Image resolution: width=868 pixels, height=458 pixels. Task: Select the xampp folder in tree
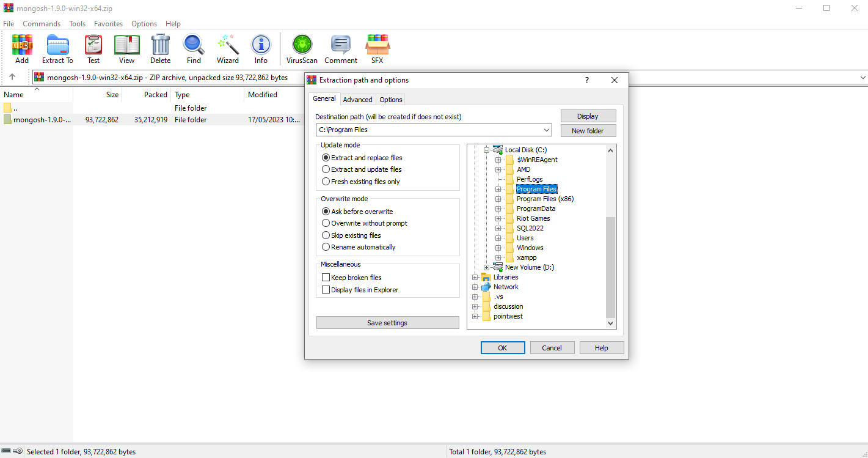pyautogui.click(x=527, y=257)
